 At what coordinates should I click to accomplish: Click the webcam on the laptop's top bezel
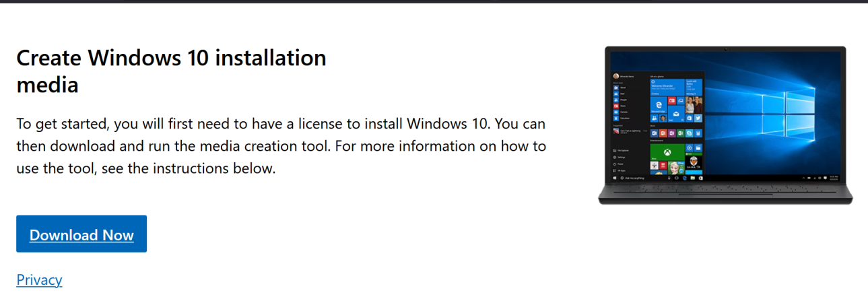pos(725,49)
